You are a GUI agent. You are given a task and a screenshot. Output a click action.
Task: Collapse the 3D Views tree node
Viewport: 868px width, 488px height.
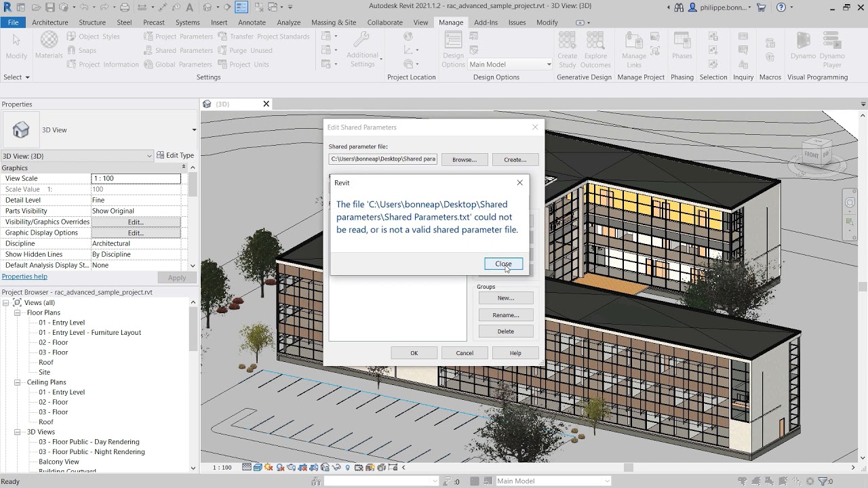[x=18, y=432]
